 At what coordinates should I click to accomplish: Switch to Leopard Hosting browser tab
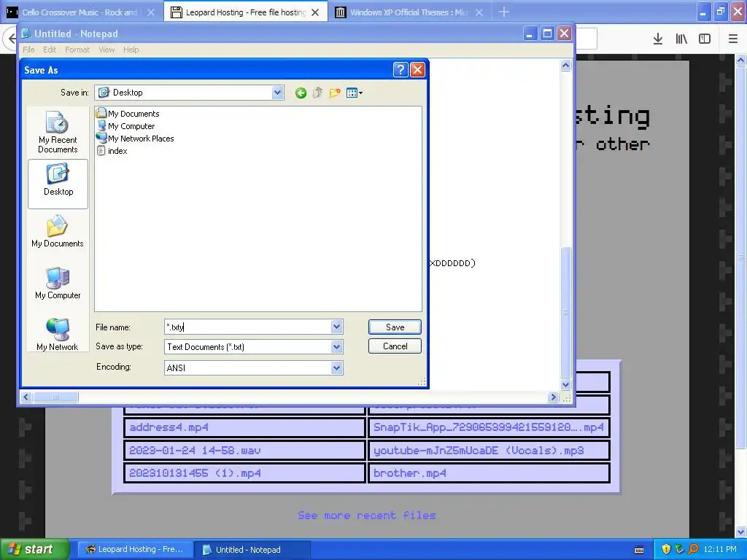pyautogui.click(x=245, y=12)
